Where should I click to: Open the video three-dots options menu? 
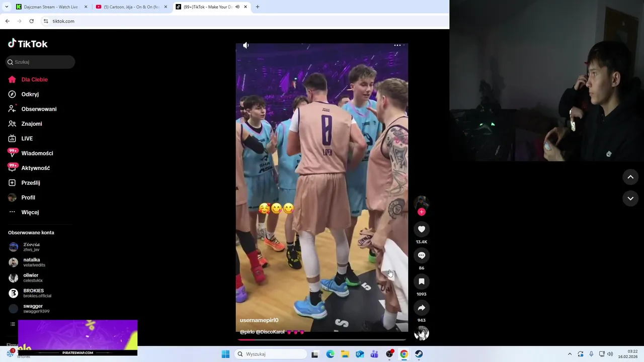(x=397, y=45)
